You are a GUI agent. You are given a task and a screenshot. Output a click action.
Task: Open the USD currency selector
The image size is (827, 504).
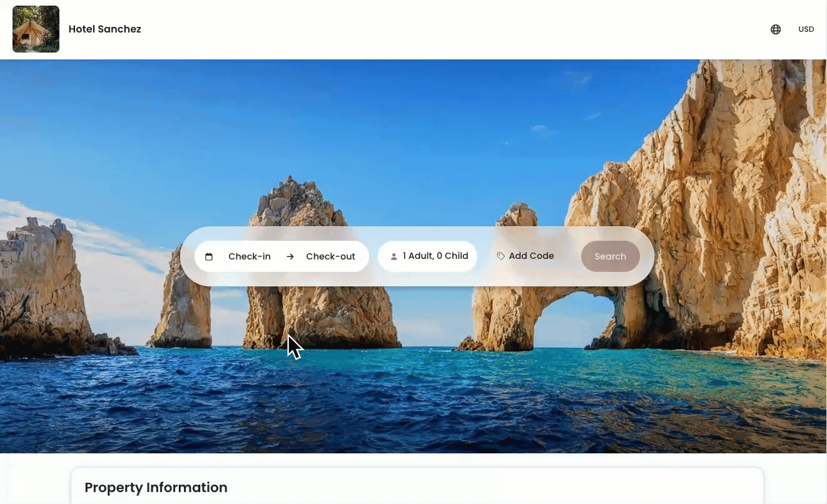pyautogui.click(x=806, y=29)
